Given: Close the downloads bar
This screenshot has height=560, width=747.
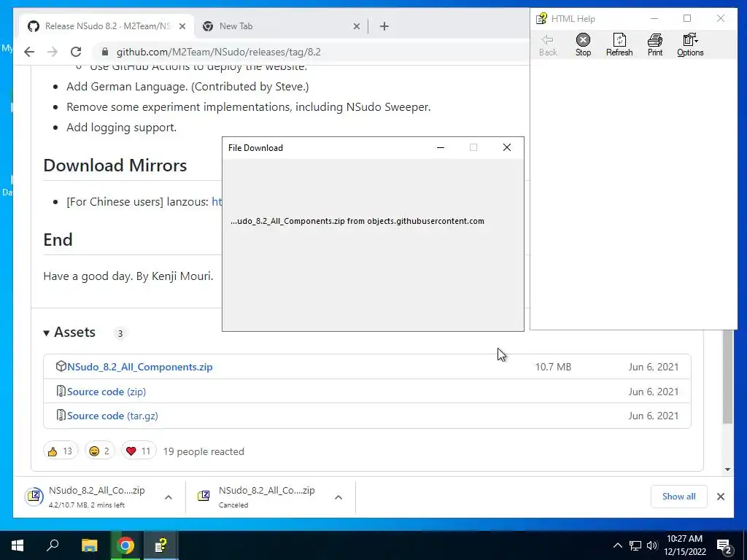Looking at the screenshot, I should [x=721, y=497].
